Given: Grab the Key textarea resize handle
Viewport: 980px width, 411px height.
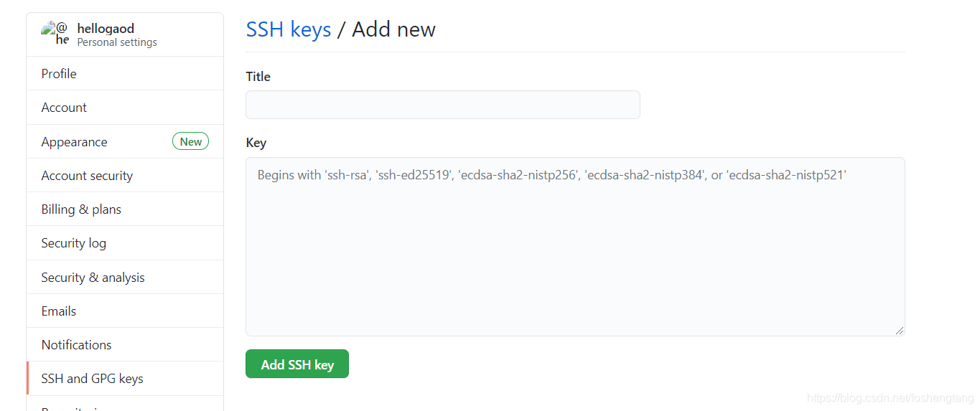Looking at the screenshot, I should pos(900,331).
